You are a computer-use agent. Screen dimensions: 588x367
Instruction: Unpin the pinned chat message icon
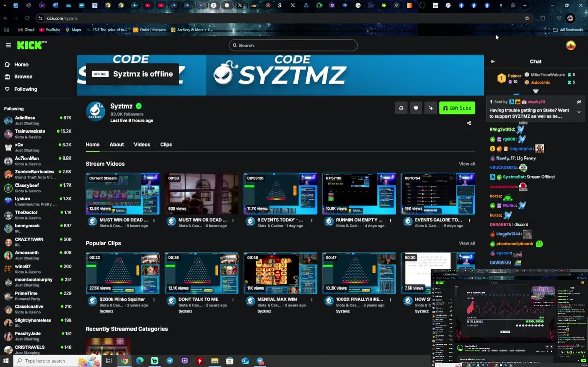tap(579, 102)
